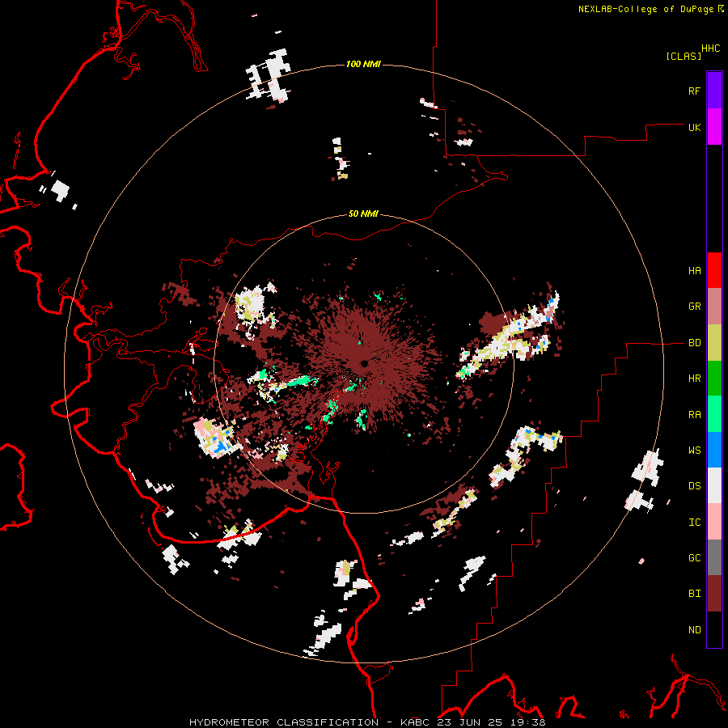Image resolution: width=728 pixels, height=728 pixels.
Task: Select the GR dusty-pink legend swatch
Action: coord(714,307)
